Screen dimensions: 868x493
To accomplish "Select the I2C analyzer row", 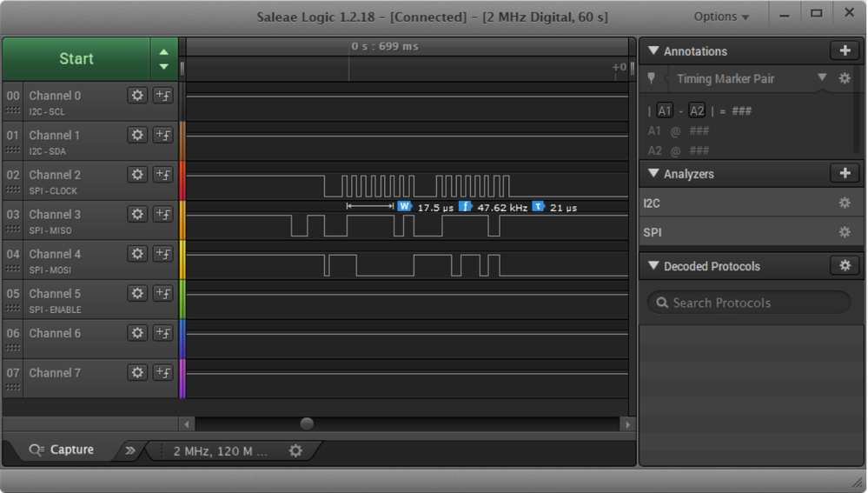I will tap(752, 203).
